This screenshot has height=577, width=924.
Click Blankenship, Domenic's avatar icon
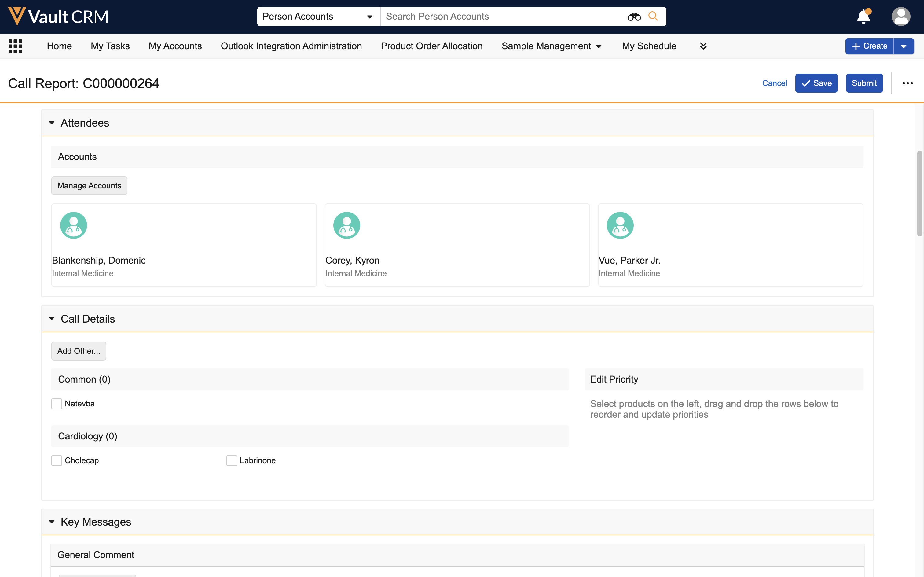[x=74, y=225]
